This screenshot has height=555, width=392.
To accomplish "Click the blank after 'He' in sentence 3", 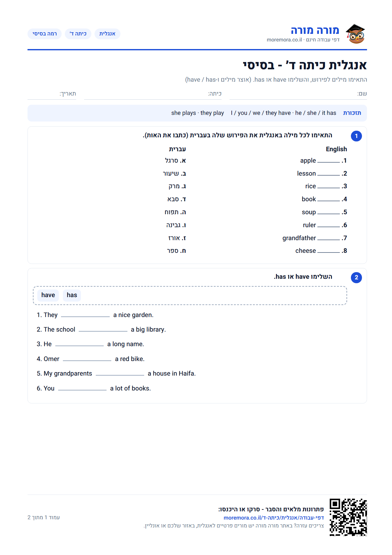I will pos(79,345).
